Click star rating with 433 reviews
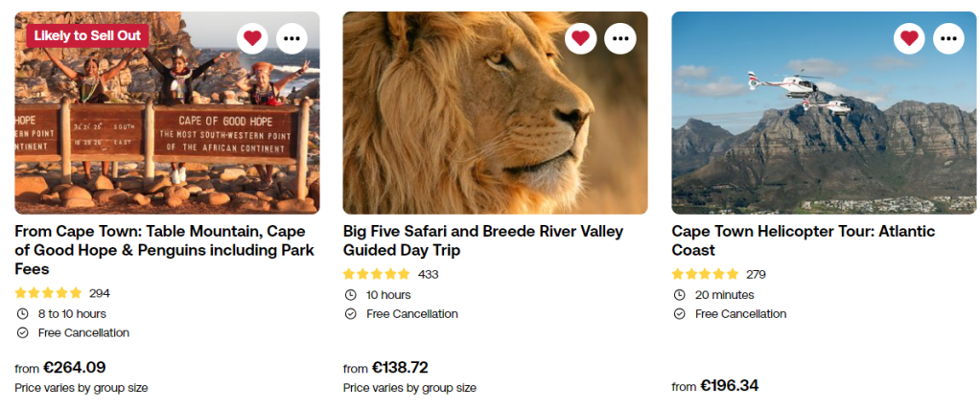This screenshot has width=980, height=409. click(377, 274)
